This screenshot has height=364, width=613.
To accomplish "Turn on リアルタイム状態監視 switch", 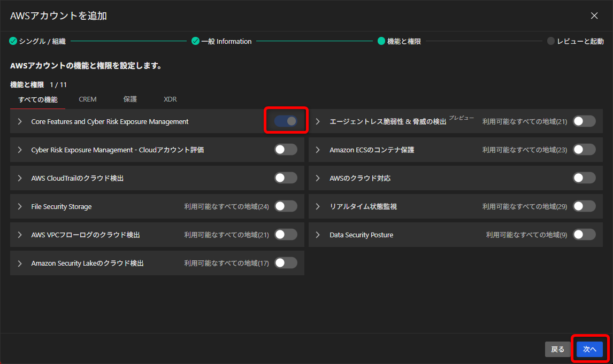I will pyautogui.click(x=585, y=206).
